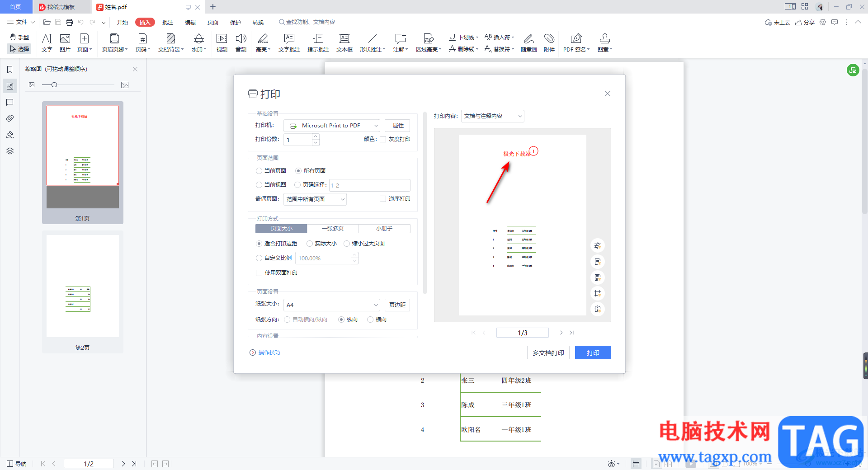Enable duplex printing checkbox (使用双面打印)
Screen dimensions: 868x470
click(x=259, y=273)
